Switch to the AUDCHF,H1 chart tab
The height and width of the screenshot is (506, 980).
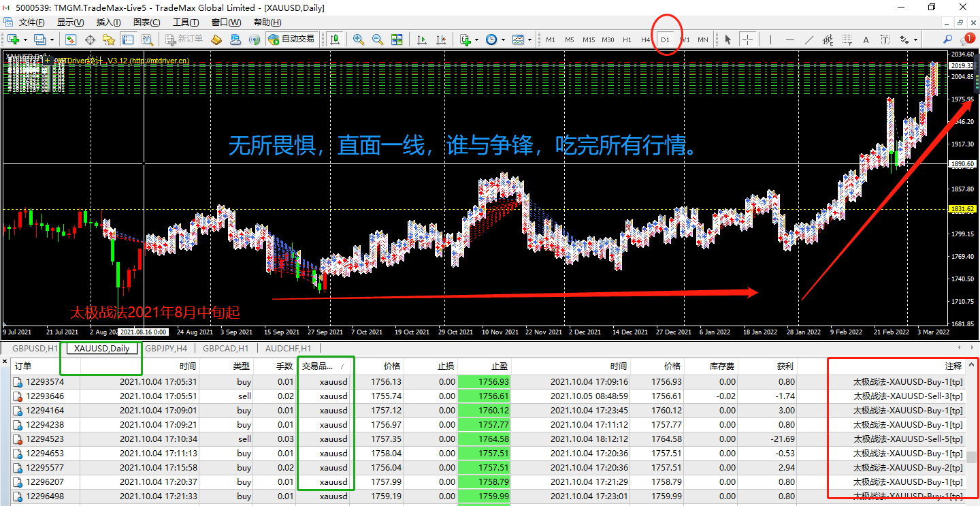pyautogui.click(x=290, y=349)
